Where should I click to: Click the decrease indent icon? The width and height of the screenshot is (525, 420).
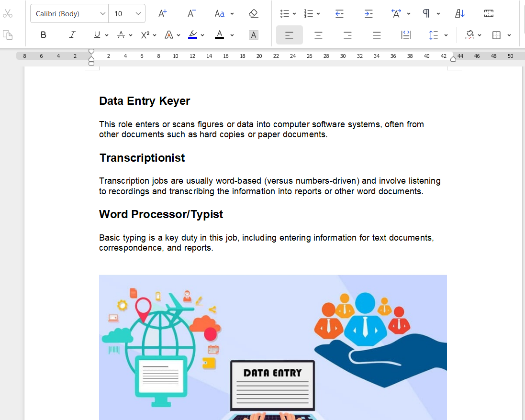click(x=339, y=14)
